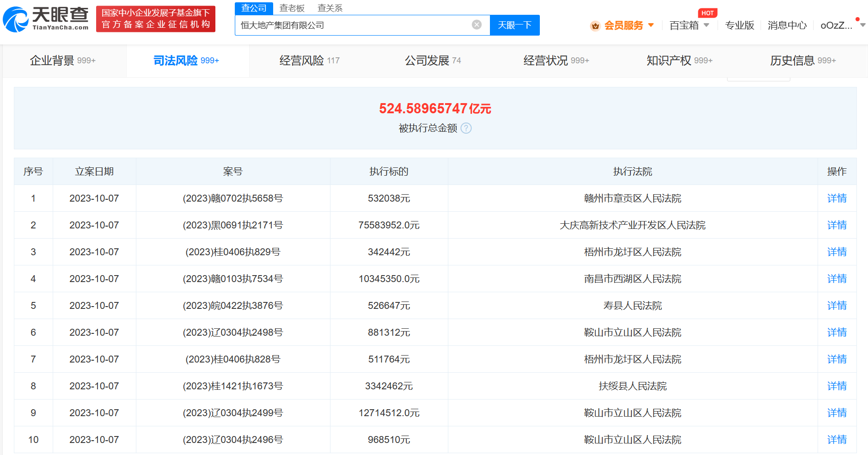Click the 天眼一下 search button
Viewport: 868px width, 455px height.
click(514, 25)
